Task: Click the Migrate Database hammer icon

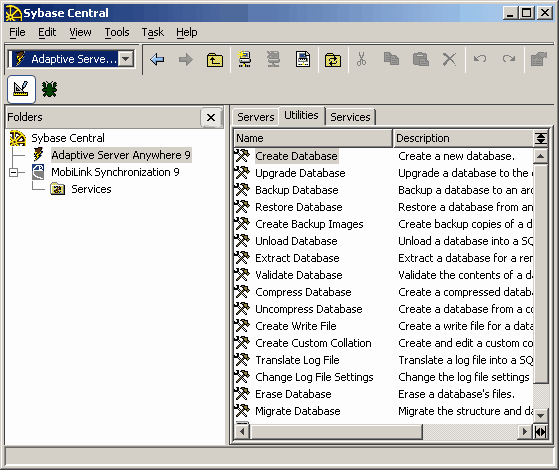Action: coord(242,411)
